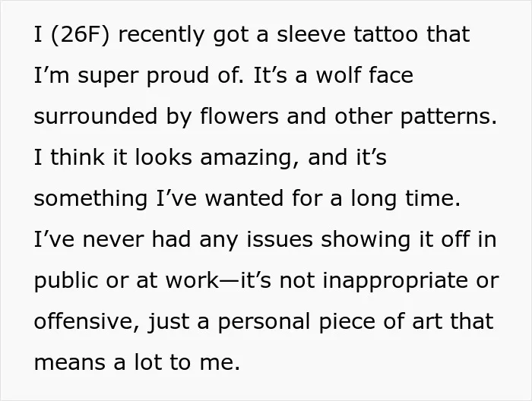
Task: Click the word "surrounded" in the third line
Action: tap(96, 116)
